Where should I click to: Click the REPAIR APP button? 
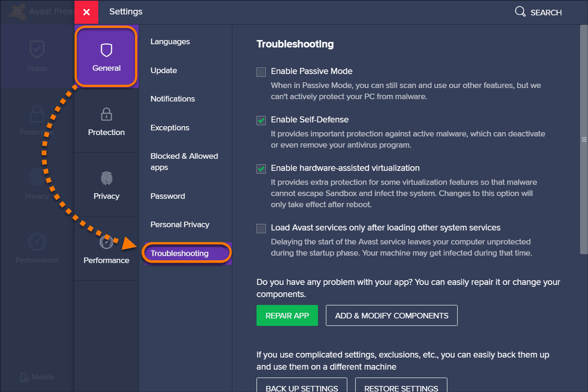pos(287,315)
